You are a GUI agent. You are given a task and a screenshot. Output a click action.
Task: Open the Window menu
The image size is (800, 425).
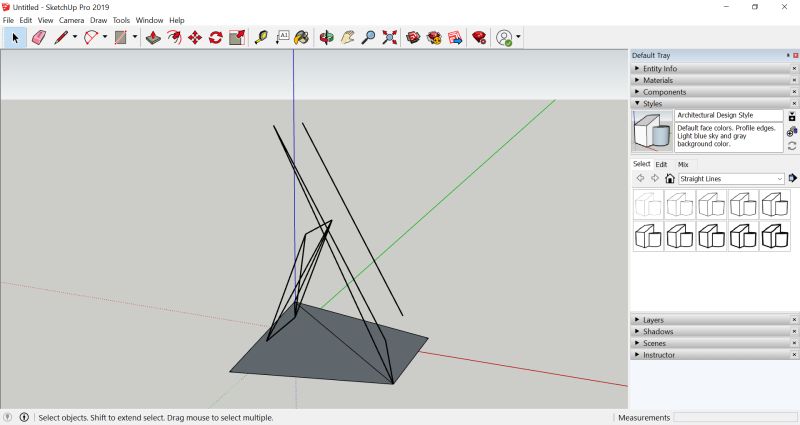(x=149, y=20)
